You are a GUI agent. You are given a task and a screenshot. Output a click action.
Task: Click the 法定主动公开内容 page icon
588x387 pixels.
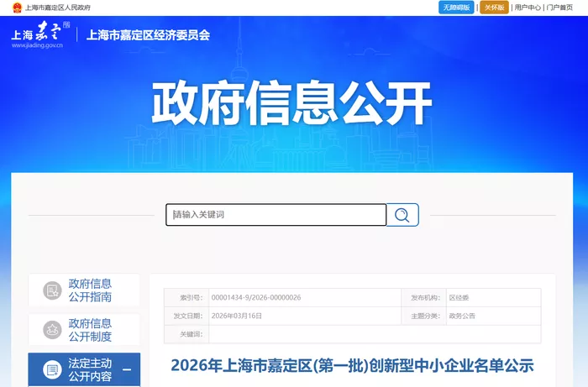click(52, 369)
